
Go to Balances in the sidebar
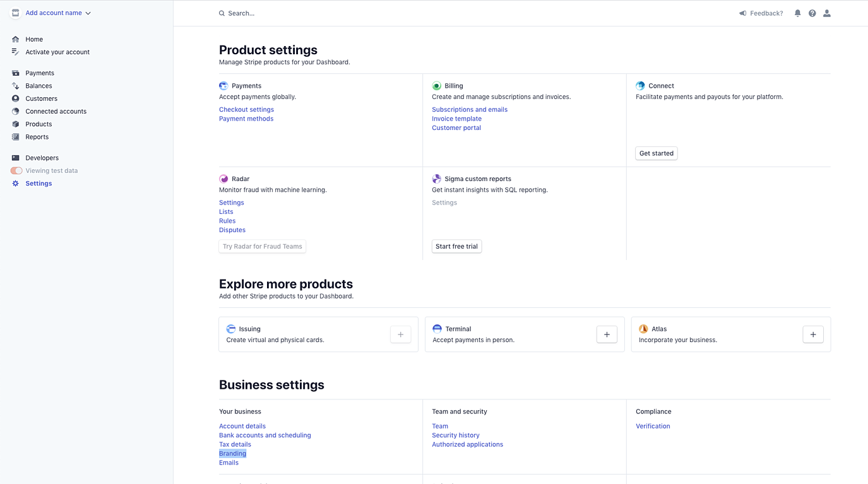click(x=39, y=86)
